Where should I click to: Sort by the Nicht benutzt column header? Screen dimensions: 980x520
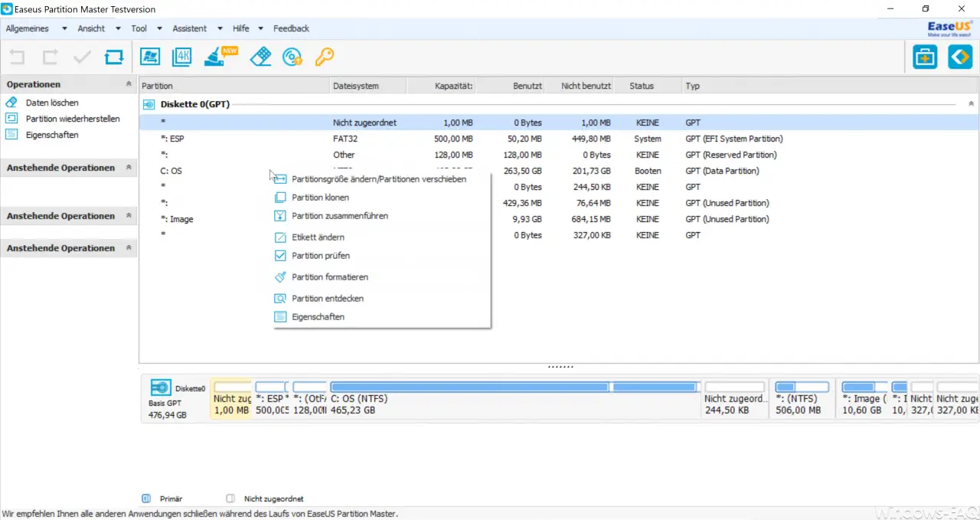point(580,86)
